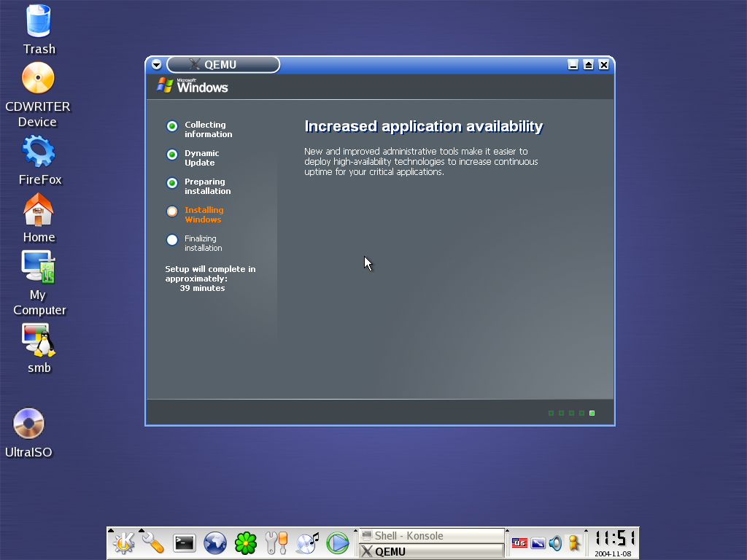The image size is (747, 560).
Task: Switch to the Shell - Konsole task
Action: click(431, 536)
